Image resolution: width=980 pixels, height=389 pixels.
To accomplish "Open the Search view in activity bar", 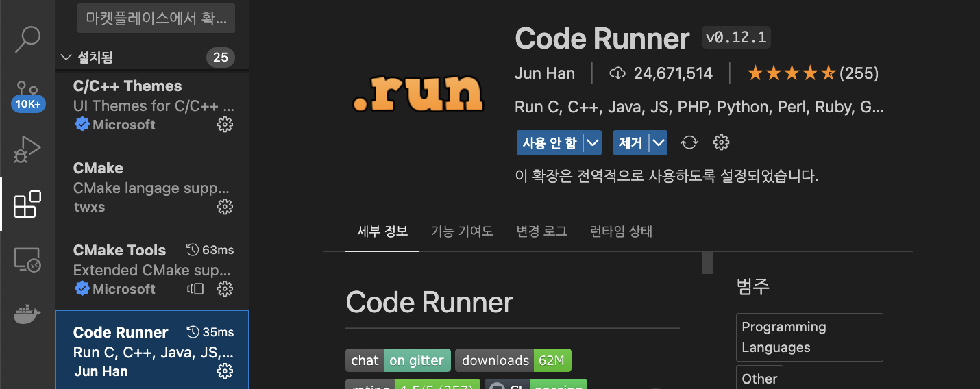I will (x=28, y=39).
